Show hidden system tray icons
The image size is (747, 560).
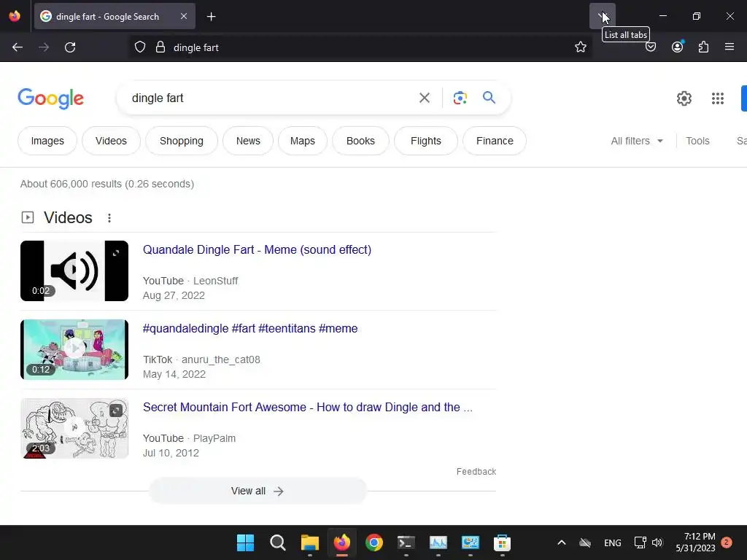(562, 542)
